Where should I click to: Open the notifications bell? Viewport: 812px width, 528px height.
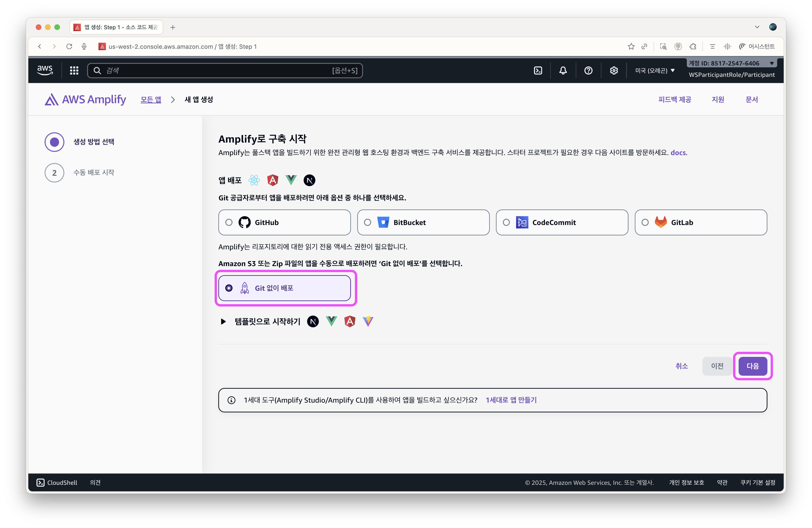pyautogui.click(x=563, y=70)
